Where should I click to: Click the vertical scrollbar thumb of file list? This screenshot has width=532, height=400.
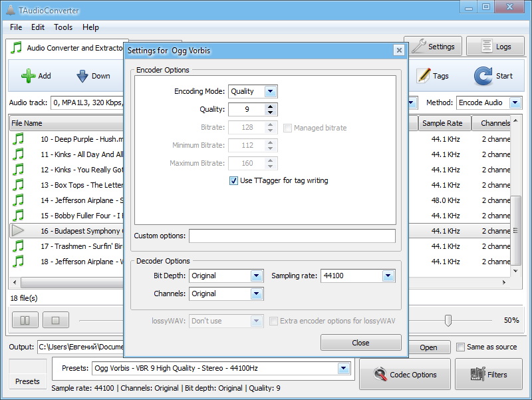tap(516, 230)
